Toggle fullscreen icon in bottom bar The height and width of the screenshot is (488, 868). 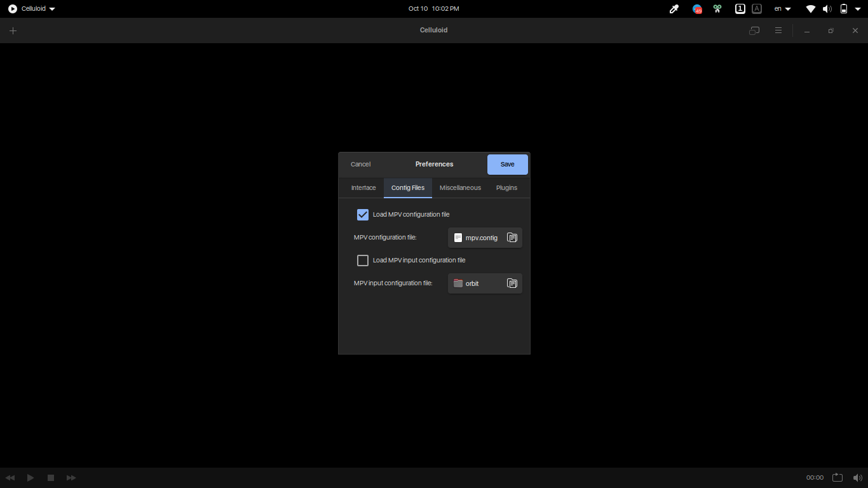pyautogui.click(x=837, y=477)
